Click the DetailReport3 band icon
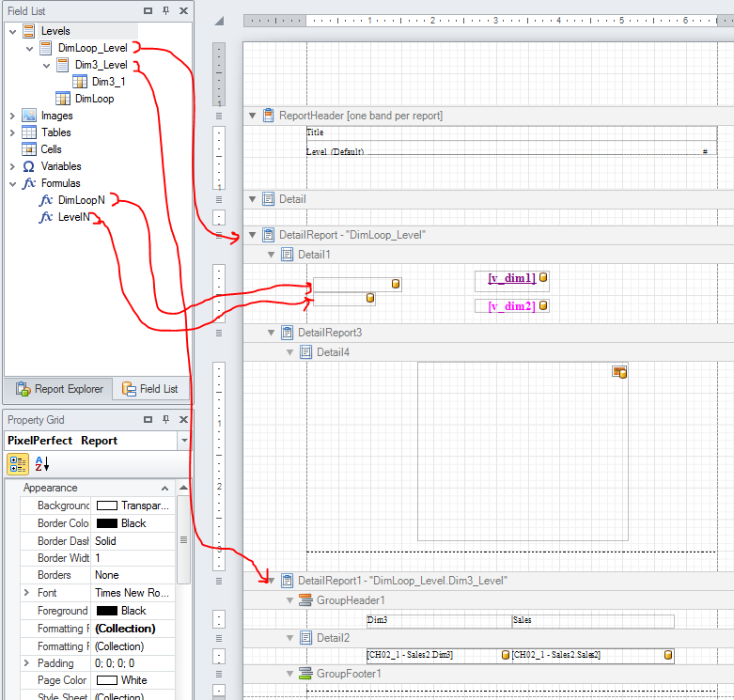Screen dimensions: 734x700 pyautogui.click(x=287, y=333)
